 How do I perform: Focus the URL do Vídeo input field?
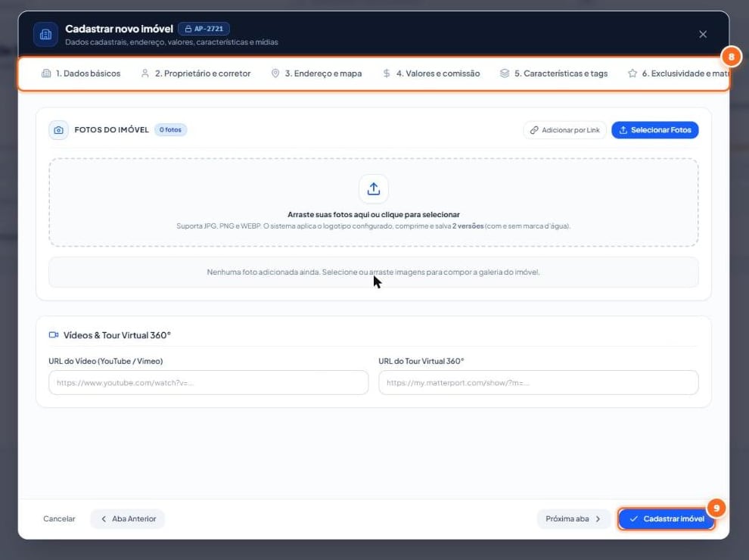(209, 383)
